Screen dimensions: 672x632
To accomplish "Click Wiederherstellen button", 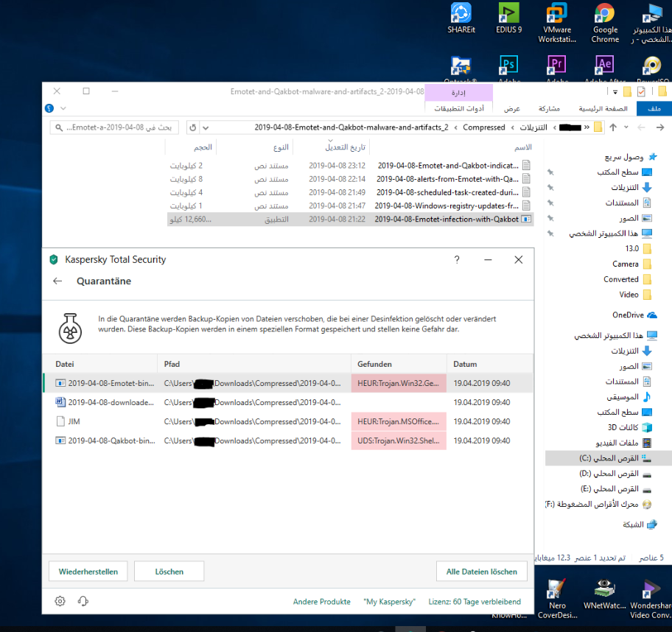I will [88, 572].
